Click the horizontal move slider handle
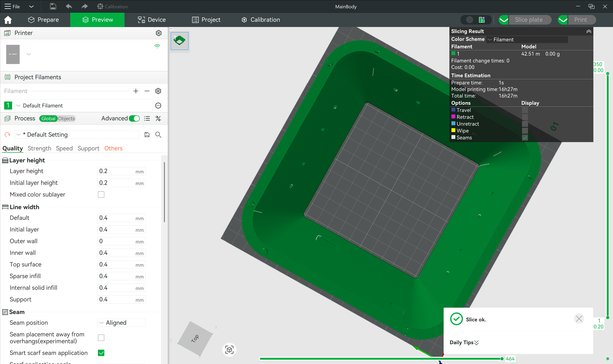 (502, 359)
